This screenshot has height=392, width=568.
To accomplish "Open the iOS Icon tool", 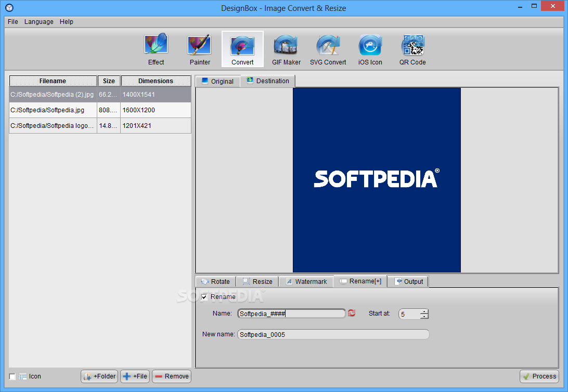I will point(370,49).
